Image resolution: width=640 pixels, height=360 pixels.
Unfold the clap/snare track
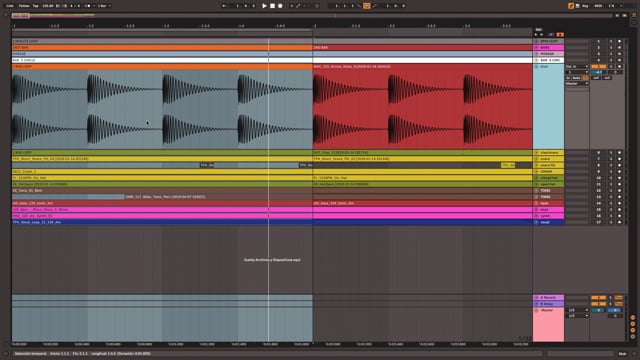pos(537,153)
